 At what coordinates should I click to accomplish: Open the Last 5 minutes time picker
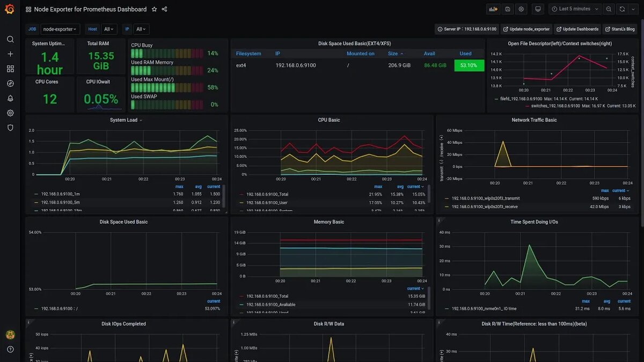point(575,9)
